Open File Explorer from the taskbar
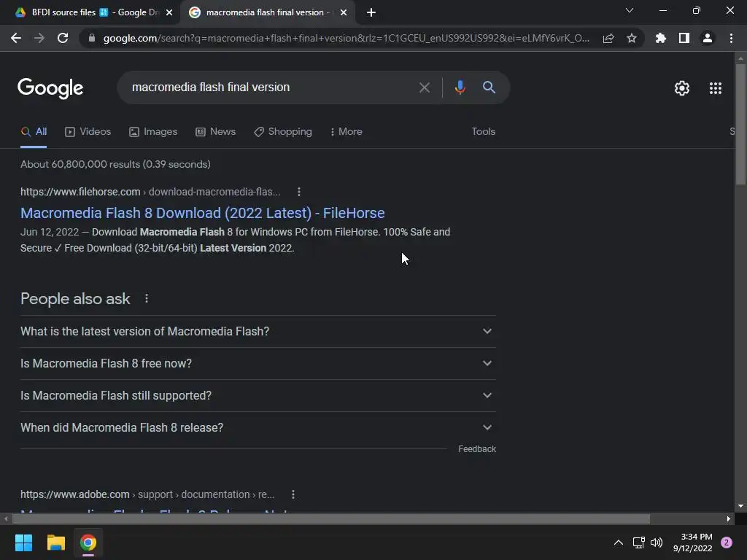The height and width of the screenshot is (560, 747). pyautogui.click(x=55, y=542)
